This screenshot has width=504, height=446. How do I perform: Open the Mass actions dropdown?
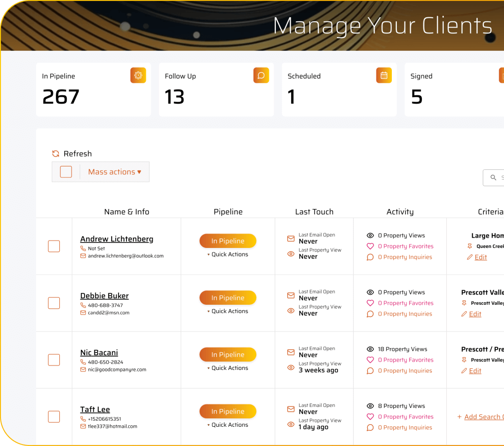tap(115, 171)
